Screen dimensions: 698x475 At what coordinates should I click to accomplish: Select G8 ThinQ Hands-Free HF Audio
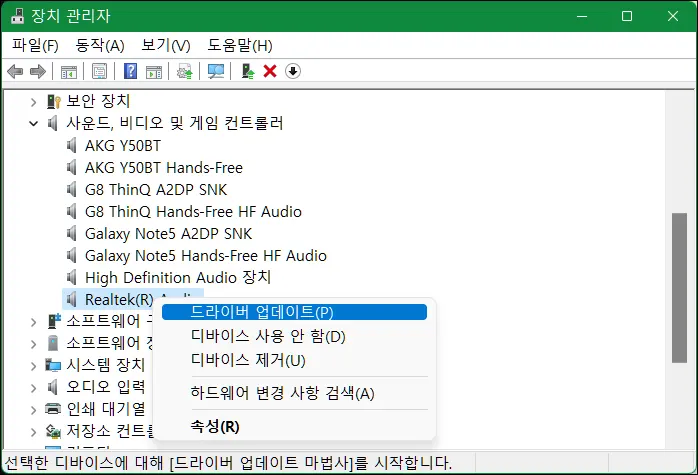click(x=193, y=211)
